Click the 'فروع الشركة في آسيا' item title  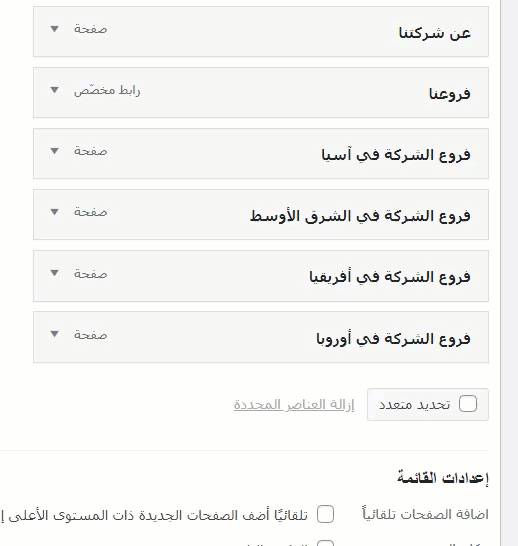396,155
